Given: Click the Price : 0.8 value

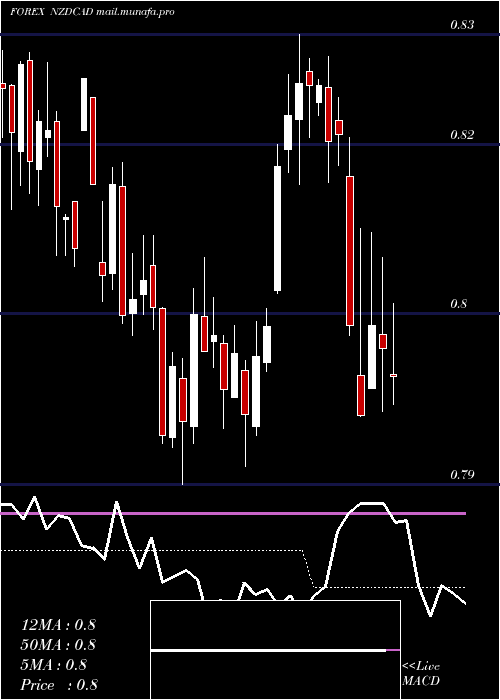Looking at the screenshot, I should 59,685.
